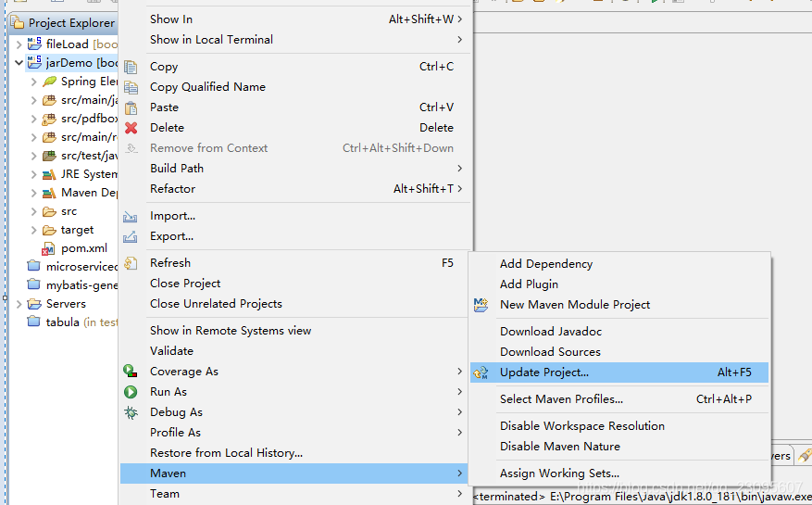The width and height of the screenshot is (812, 505).
Task: Select Add Dependency in Maven submenu
Action: click(x=619, y=263)
